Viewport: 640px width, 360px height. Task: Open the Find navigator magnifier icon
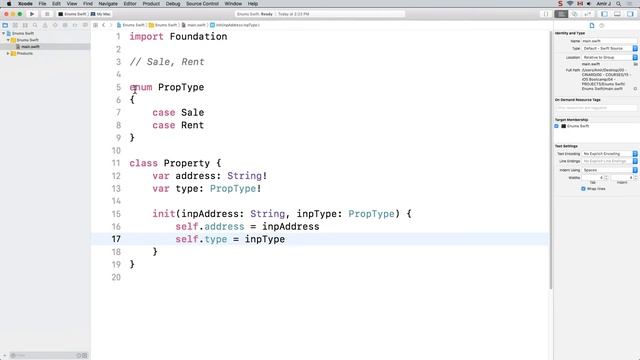[35, 25]
